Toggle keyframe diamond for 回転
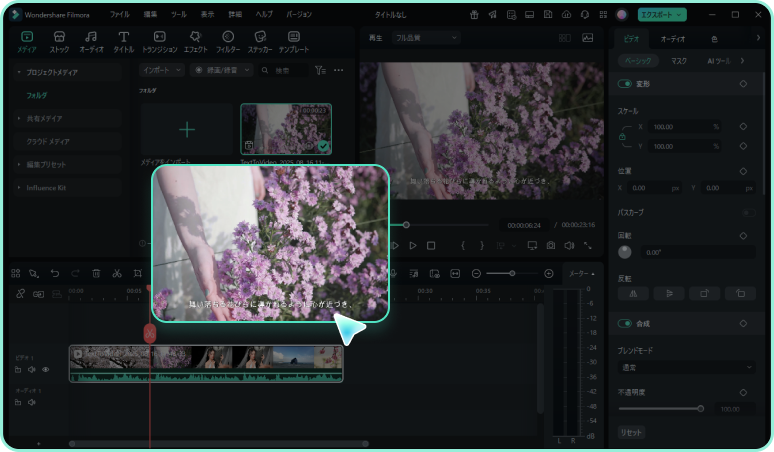Viewport: 774px width, 452px height. 743,236
